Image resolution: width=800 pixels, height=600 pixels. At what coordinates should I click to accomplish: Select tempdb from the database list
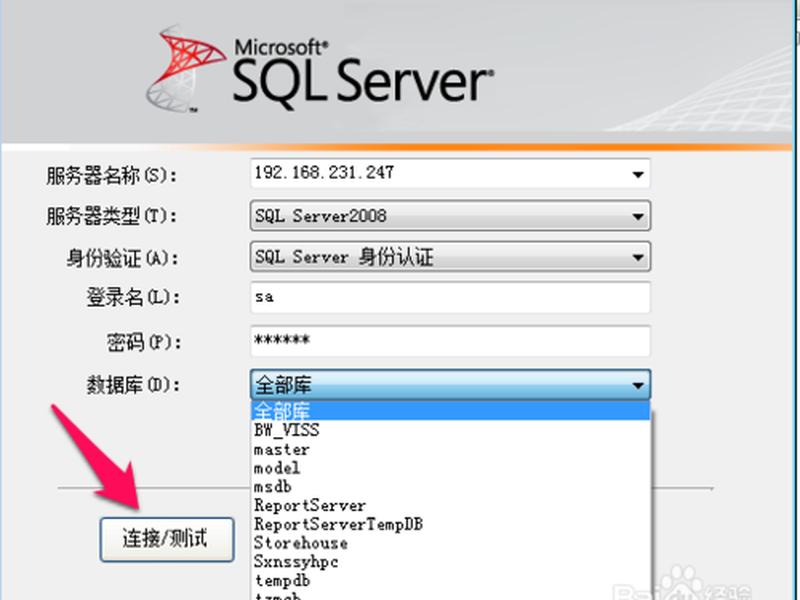451,580
